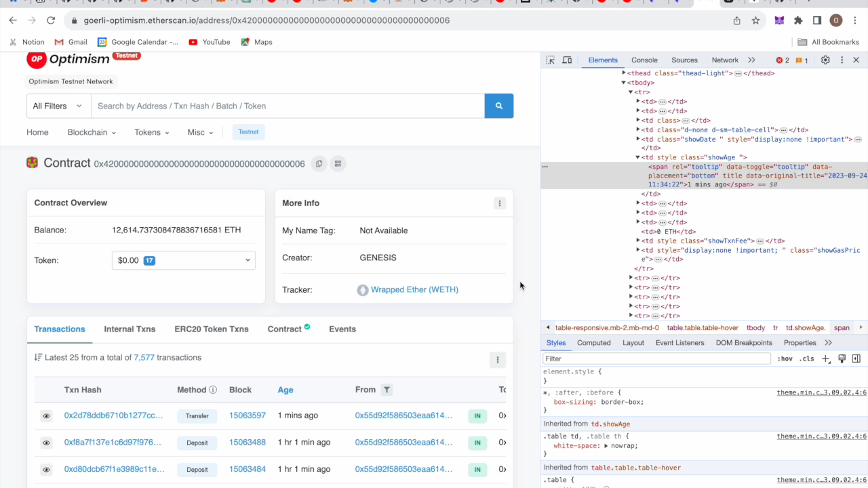The width and height of the screenshot is (868, 488).
Task: Open the transactions table three-dot options
Action: pos(498,360)
